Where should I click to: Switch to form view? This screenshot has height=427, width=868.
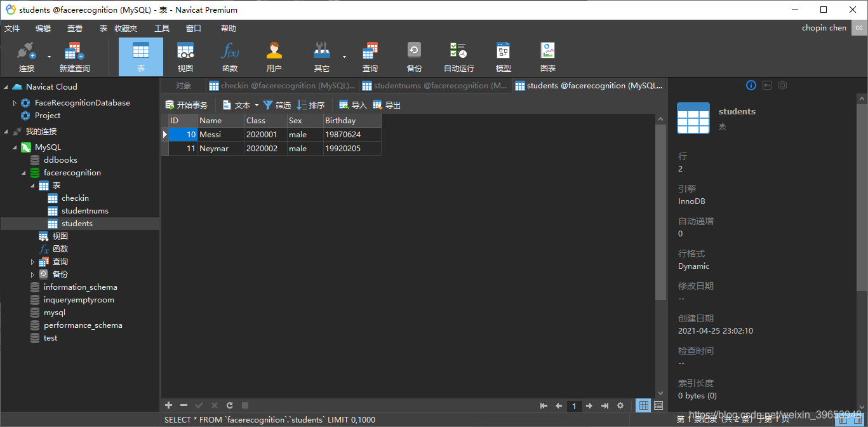pyautogui.click(x=658, y=405)
